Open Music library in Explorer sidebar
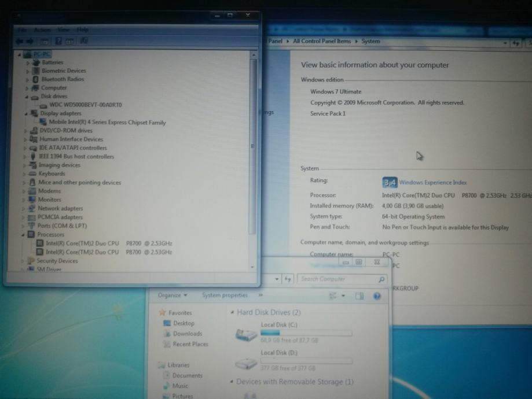 click(x=180, y=386)
